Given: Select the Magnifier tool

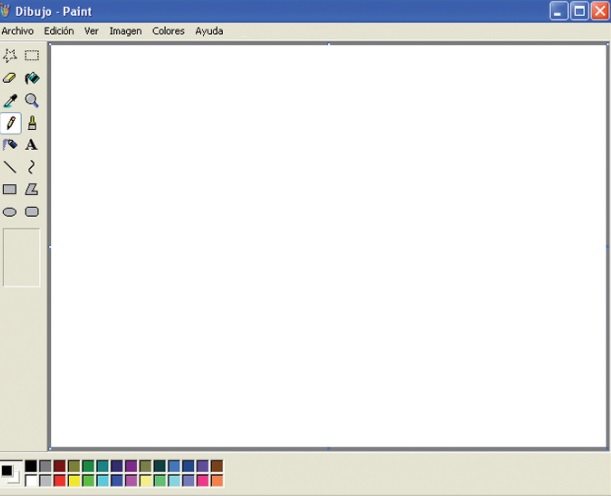Looking at the screenshot, I should pyautogui.click(x=32, y=101).
